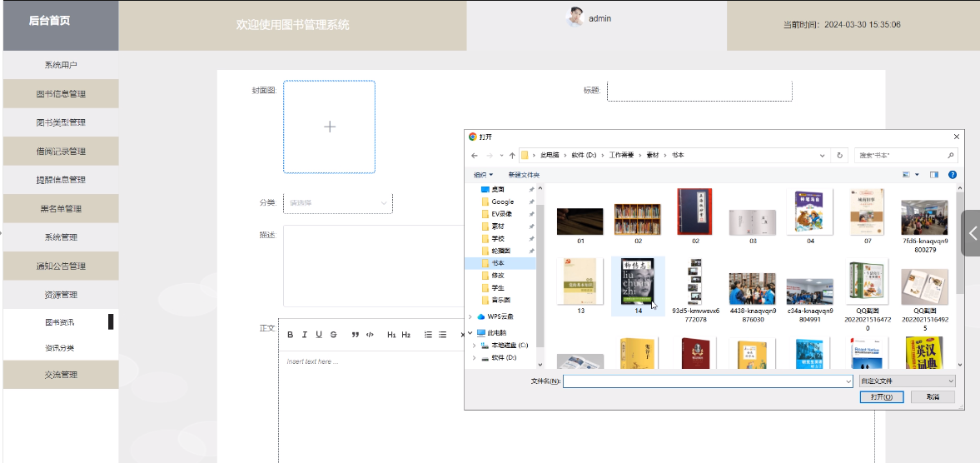Image resolution: width=980 pixels, height=463 pixels.
Task: Expand the 软件 (D:) tree node
Action: [475, 358]
